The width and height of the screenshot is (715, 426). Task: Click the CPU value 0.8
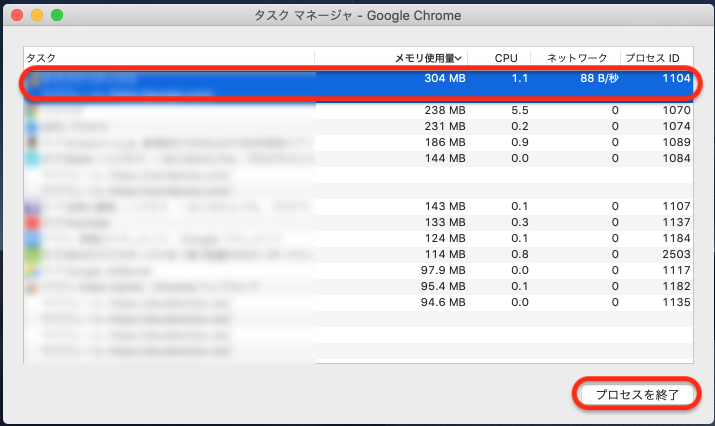(x=520, y=254)
